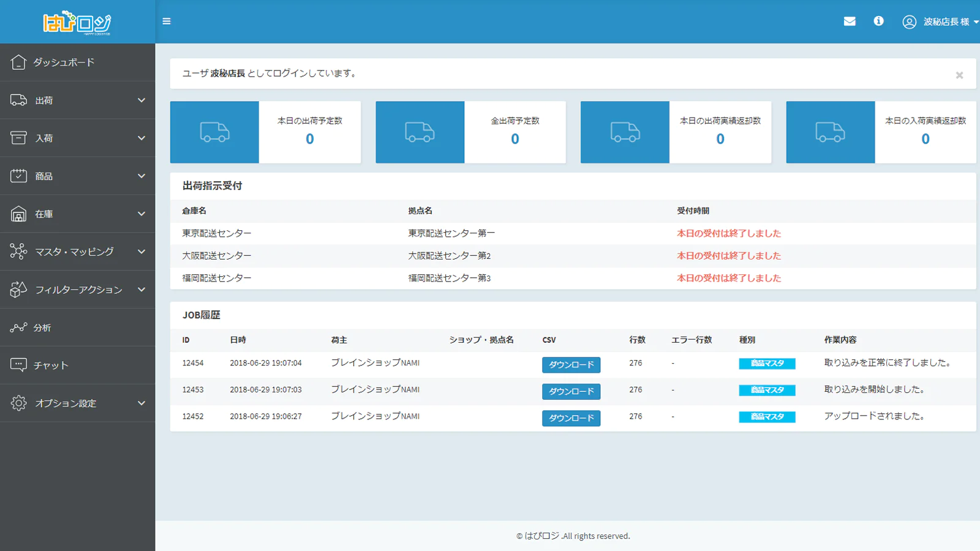
Task: Click the warehouse icon next to 在庫
Action: coord(18,214)
